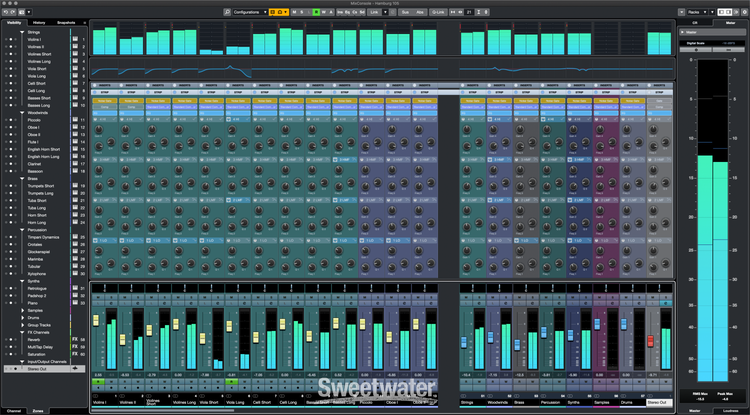Screen dimensions: 750x415
Task: Click the undo arrow in top-left toolbar
Action: coord(7,11)
